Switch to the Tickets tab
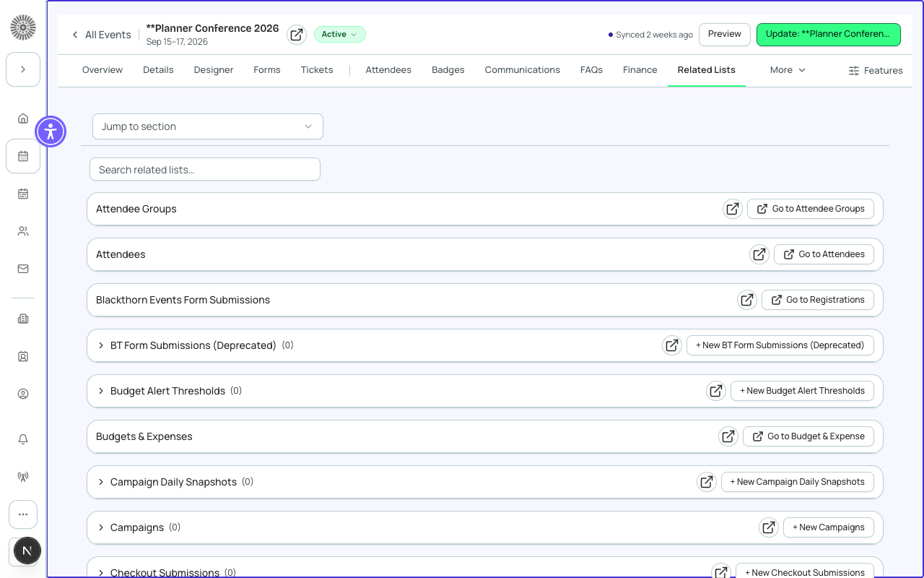The height and width of the screenshot is (578, 924). (x=317, y=70)
